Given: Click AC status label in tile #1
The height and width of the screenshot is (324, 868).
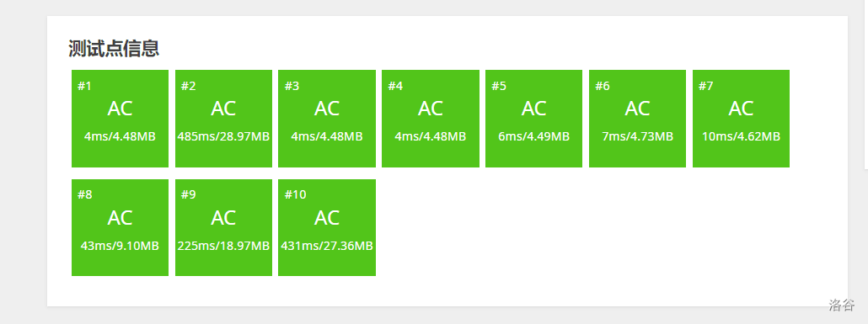Looking at the screenshot, I should pos(120,109).
